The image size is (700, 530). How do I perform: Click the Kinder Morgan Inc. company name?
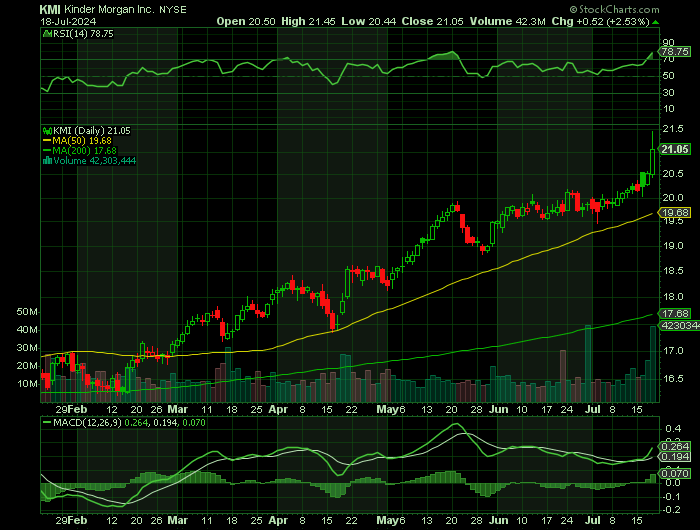(x=110, y=9)
